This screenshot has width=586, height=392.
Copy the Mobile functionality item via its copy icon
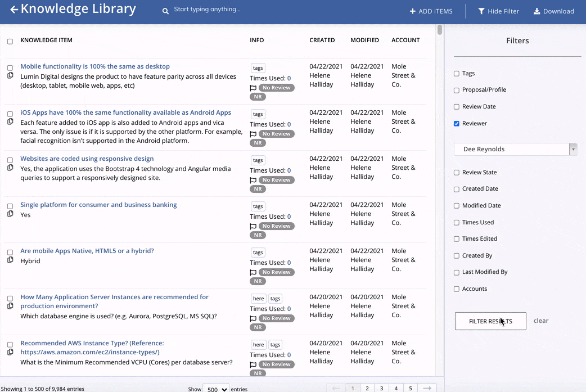pyautogui.click(x=11, y=75)
